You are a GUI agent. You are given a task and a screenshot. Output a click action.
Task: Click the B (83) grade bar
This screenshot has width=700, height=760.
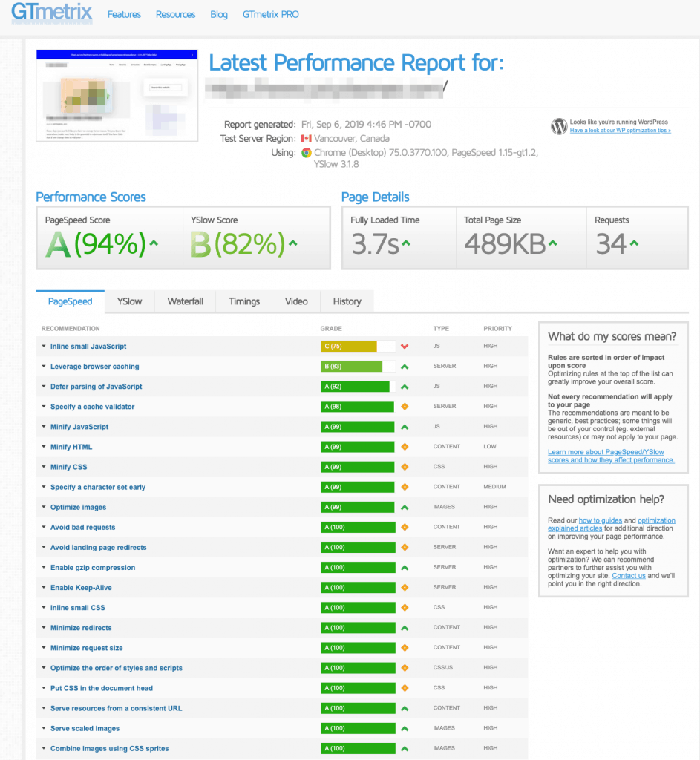click(358, 367)
